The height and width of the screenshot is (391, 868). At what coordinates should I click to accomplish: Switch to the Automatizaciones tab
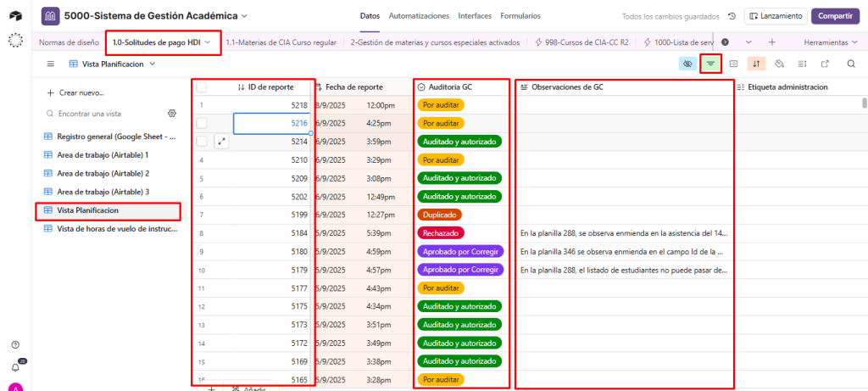point(419,16)
